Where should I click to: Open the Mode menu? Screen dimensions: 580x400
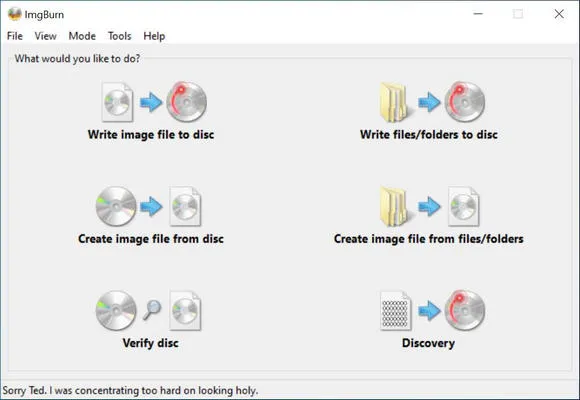pos(82,36)
